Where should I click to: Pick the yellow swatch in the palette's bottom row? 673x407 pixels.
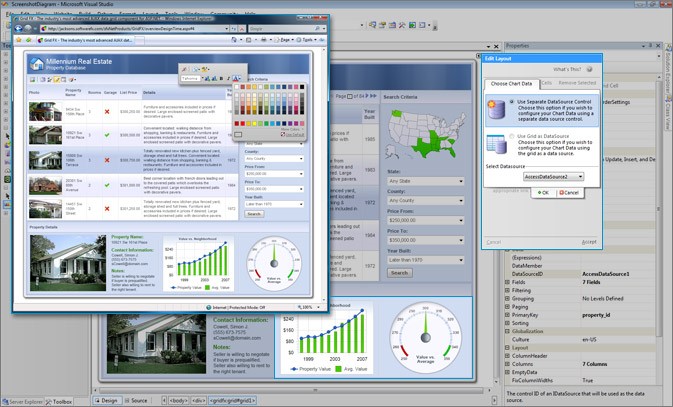click(x=255, y=123)
